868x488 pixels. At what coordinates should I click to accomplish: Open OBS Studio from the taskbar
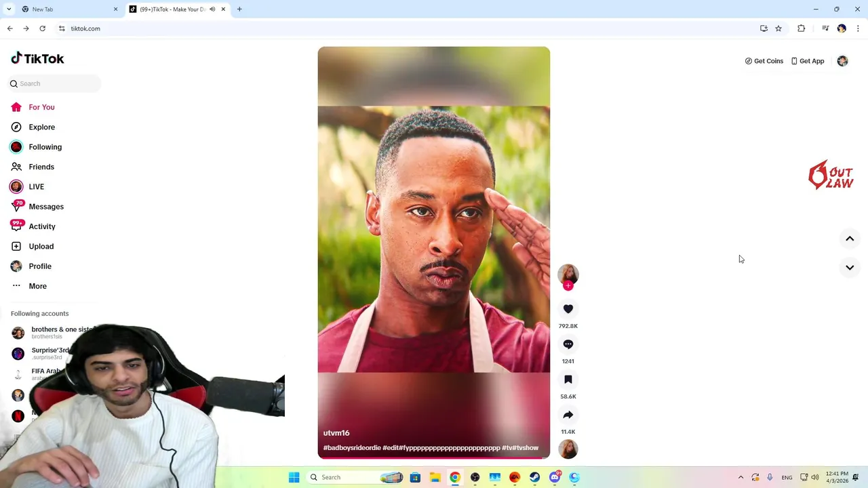(475, 478)
